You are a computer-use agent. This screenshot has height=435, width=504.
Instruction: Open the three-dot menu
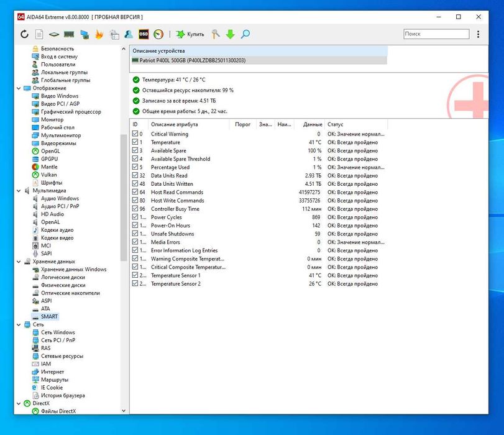point(479,34)
